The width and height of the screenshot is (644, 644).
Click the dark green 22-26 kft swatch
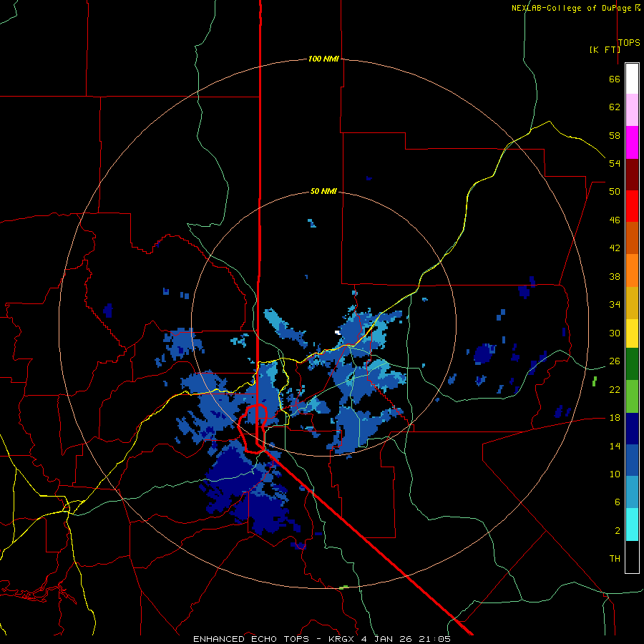click(x=632, y=364)
